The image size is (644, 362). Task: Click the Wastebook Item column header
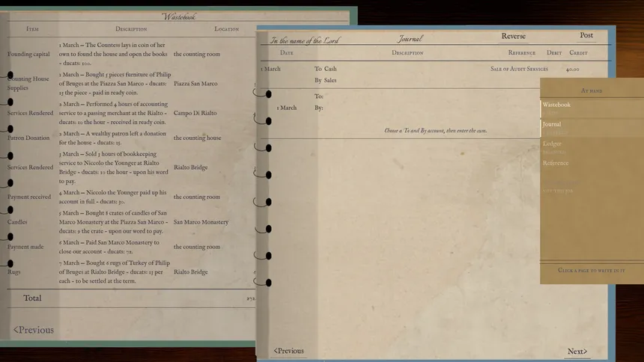(x=32, y=29)
